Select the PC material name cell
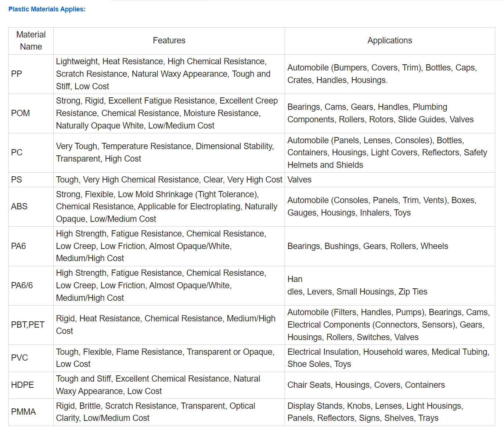 17,152
